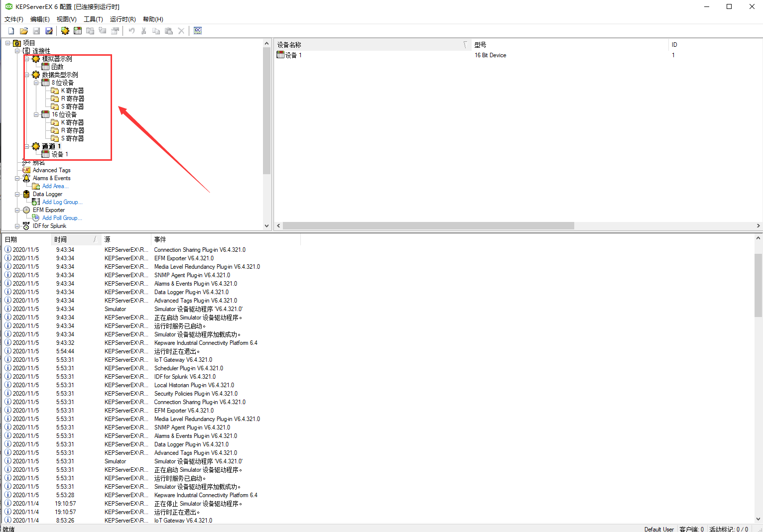Screen dimensions: 763x532
Task: Select S 寄存器 under 16 位设备
Action: (x=72, y=138)
